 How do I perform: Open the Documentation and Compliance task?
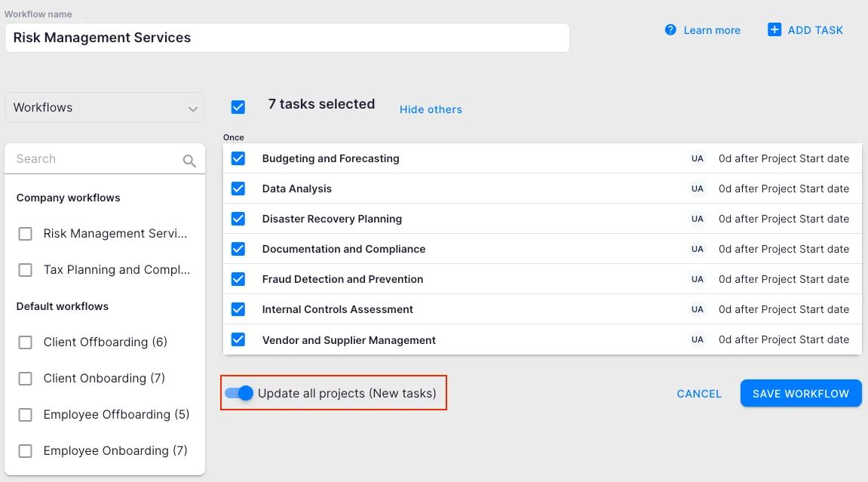[x=343, y=249]
